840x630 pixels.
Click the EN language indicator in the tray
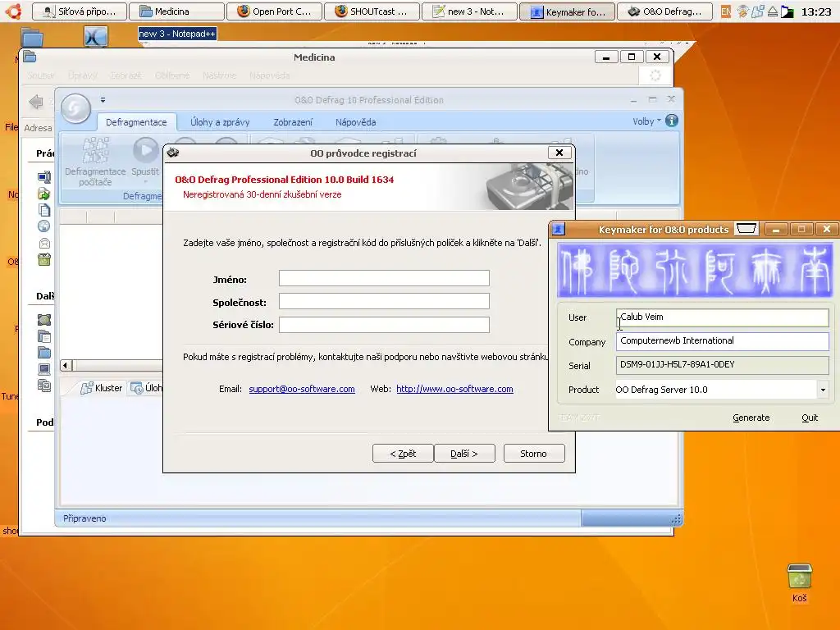click(x=726, y=11)
